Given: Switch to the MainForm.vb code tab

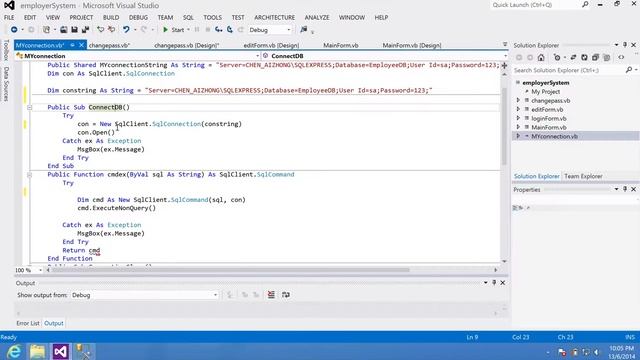Looking at the screenshot, I should click(341, 45).
